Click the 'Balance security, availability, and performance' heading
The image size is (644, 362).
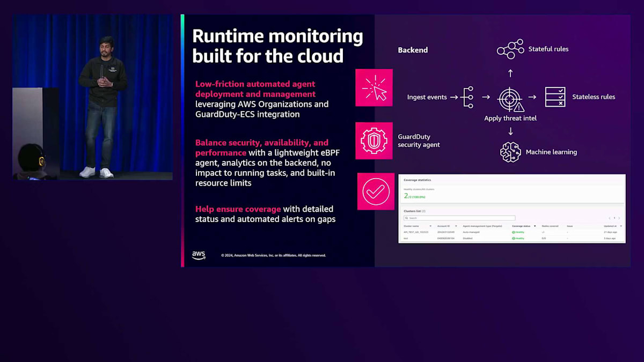[x=261, y=147]
